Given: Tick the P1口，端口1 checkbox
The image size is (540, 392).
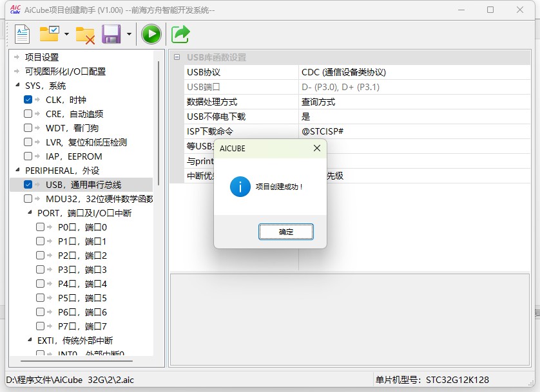Looking at the screenshot, I should (41, 241).
